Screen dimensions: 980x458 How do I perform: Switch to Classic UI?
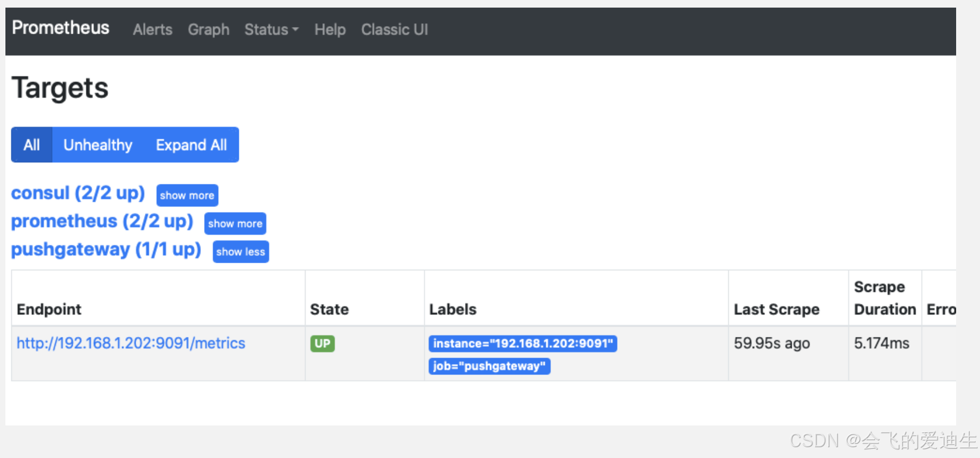click(394, 29)
